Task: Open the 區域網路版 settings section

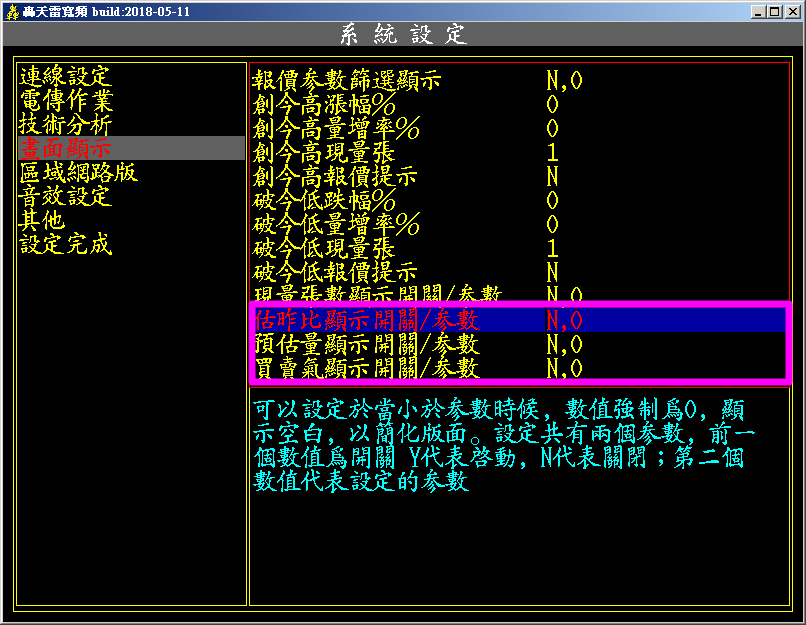Action: 78,173
